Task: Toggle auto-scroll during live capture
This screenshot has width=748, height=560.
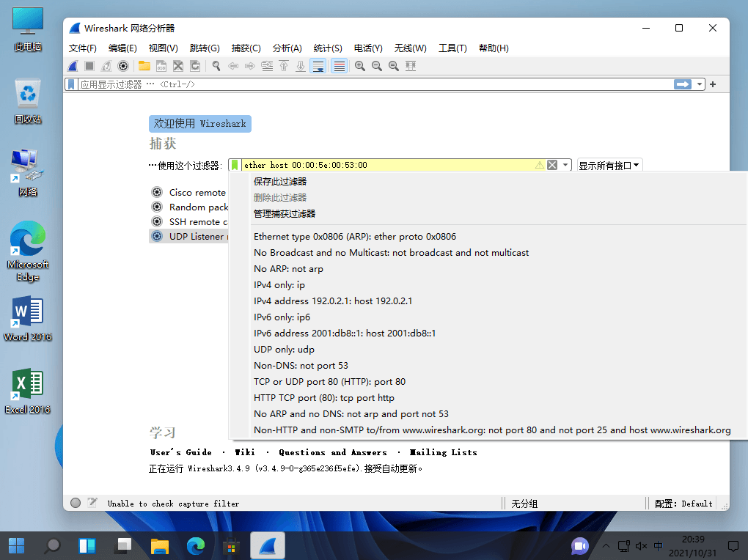Action: click(x=318, y=66)
